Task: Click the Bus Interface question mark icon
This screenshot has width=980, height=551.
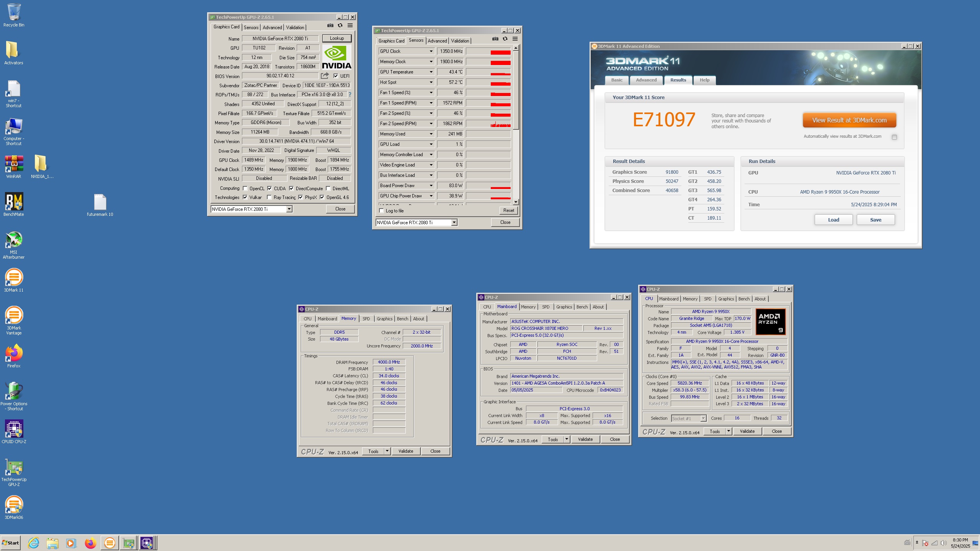Action: [x=350, y=95]
